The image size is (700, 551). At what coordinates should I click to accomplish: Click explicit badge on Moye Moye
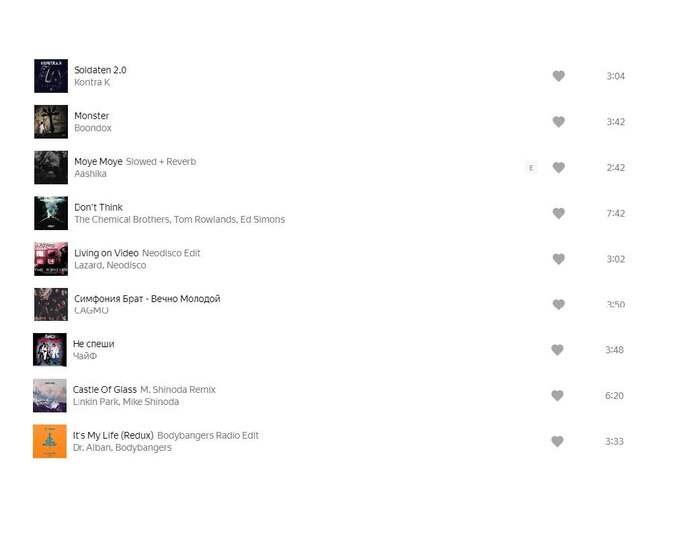click(x=531, y=168)
